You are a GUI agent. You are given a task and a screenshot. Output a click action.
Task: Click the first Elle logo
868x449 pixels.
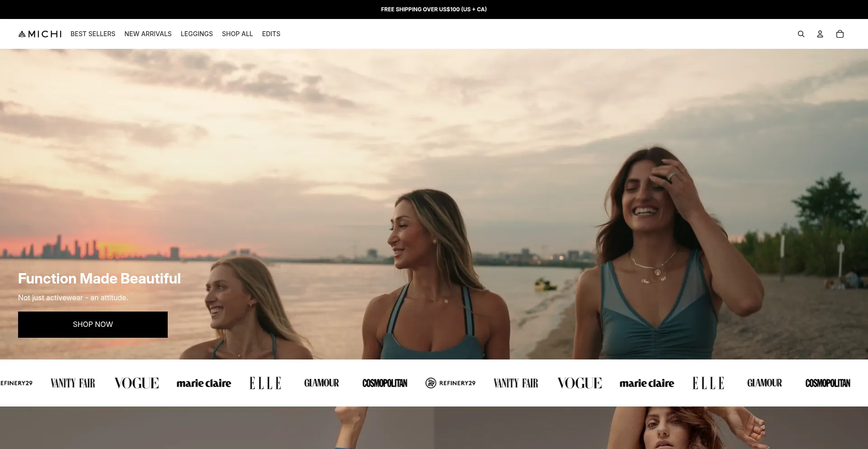point(265,383)
